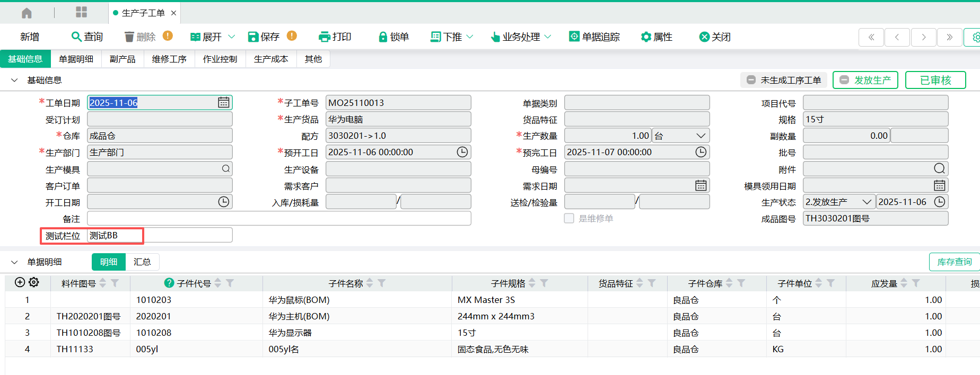
Task: Open the 生产成本 tab
Action: point(271,59)
